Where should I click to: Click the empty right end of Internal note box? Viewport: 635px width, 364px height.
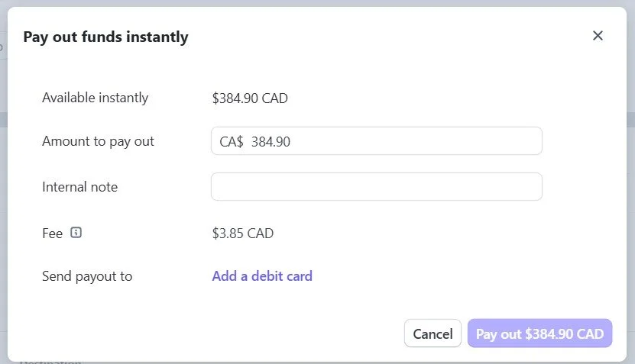(x=520, y=187)
